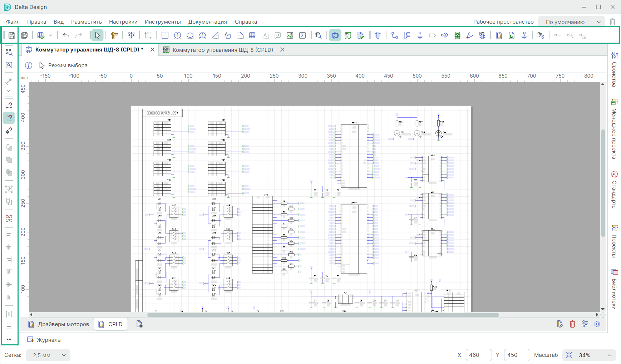Open the grid size 2,5 мм dropdown
The height and width of the screenshot is (364, 621).
48,355
